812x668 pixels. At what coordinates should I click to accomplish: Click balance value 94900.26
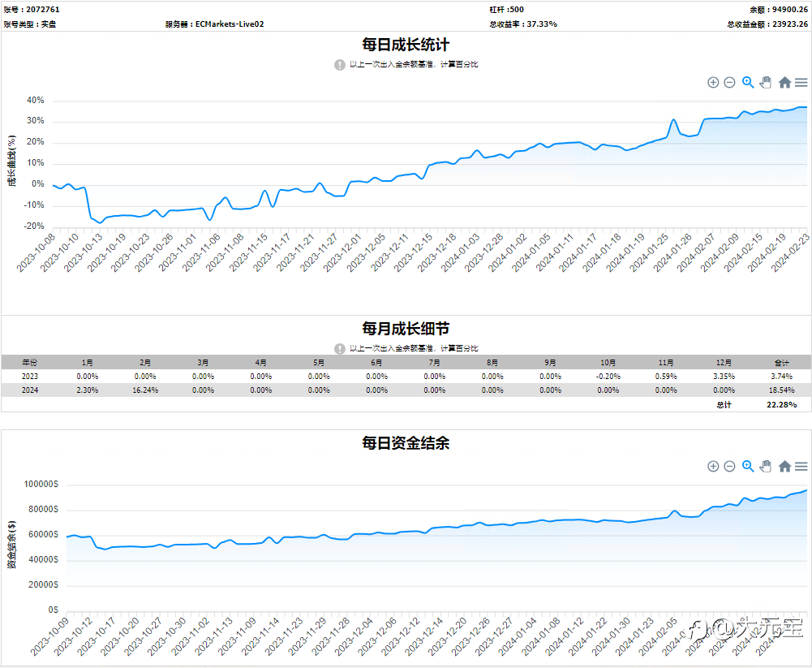(x=790, y=9)
